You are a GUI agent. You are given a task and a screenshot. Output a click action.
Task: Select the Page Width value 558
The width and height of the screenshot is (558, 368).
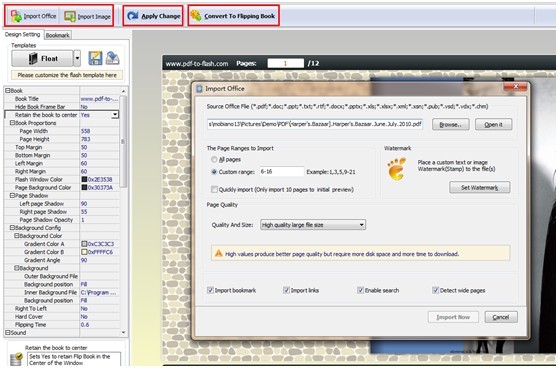85,131
